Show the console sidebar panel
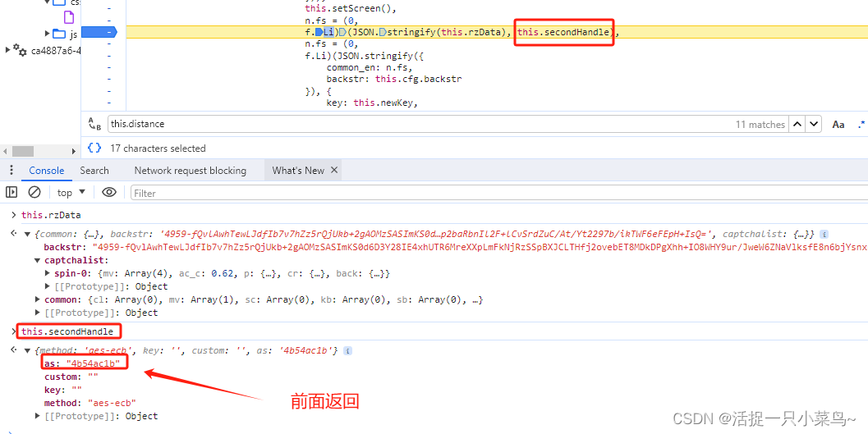868x434 pixels. click(11, 192)
